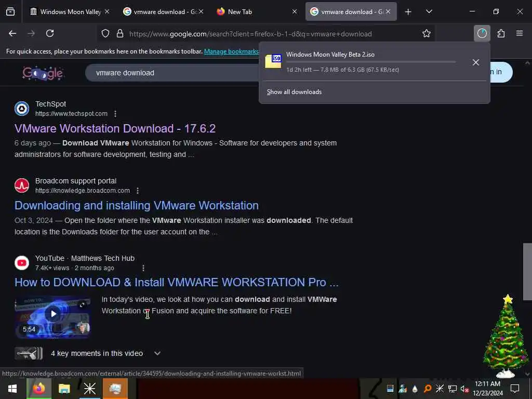Click the key moments preview thumbnail

point(29,353)
